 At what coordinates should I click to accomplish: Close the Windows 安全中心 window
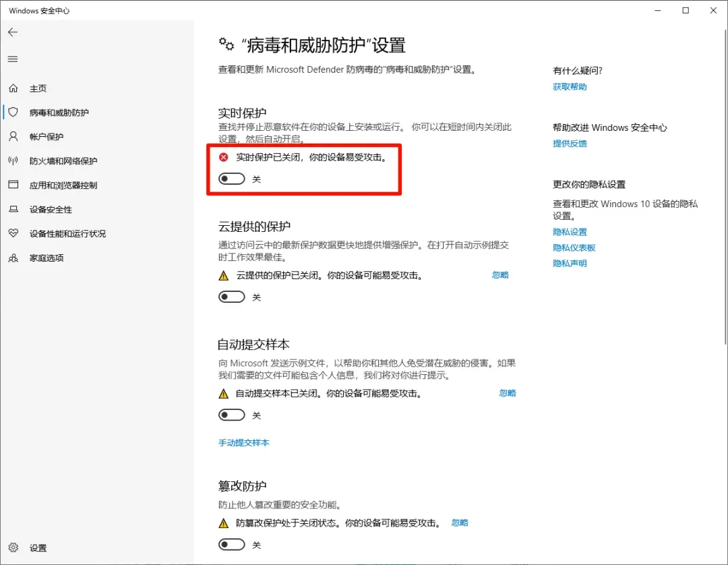[714, 10]
